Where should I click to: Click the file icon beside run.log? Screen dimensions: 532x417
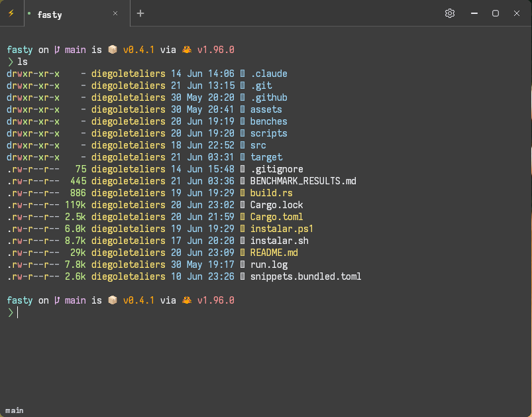[x=242, y=265]
